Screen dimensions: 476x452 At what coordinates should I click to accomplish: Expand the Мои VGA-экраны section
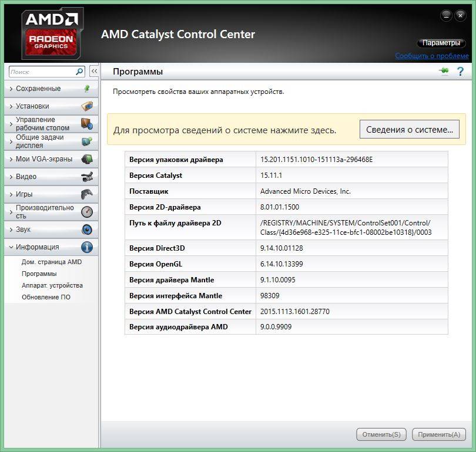pyautogui.click(x=51, y=159)
